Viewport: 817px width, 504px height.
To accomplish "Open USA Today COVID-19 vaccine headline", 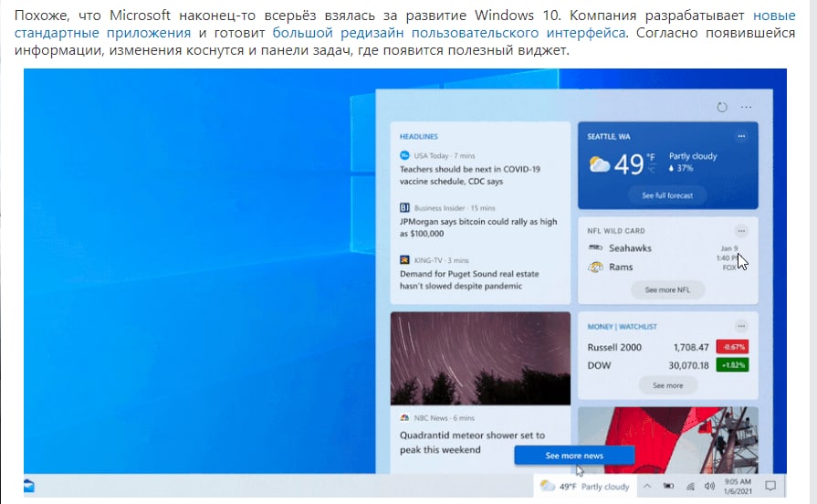I will [469, 175].
